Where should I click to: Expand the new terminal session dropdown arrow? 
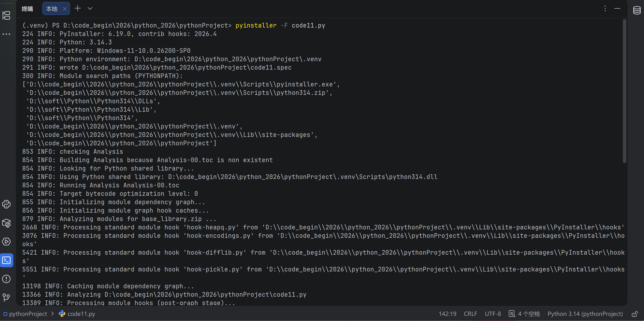(x=90, y=8)
